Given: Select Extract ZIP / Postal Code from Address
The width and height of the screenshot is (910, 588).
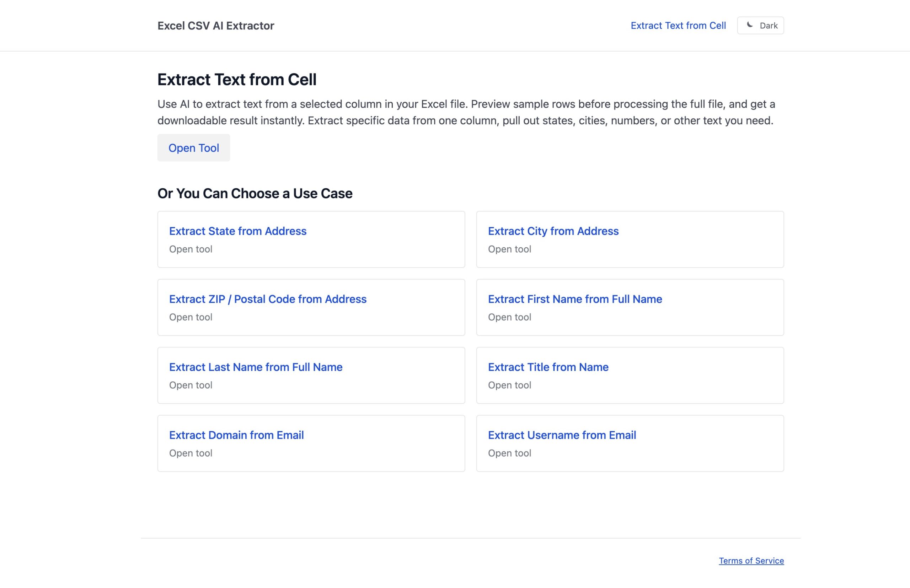Looking at the screenshot, I should 267,299.
